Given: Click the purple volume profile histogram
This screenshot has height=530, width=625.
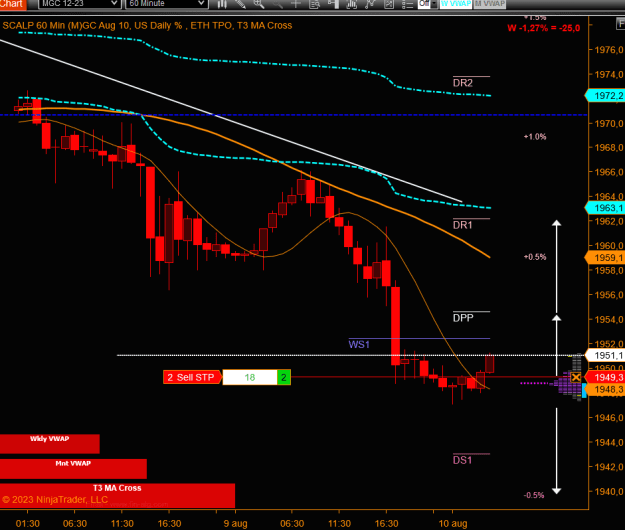Looking at the screenshot, I should click(x=566, y=384).
